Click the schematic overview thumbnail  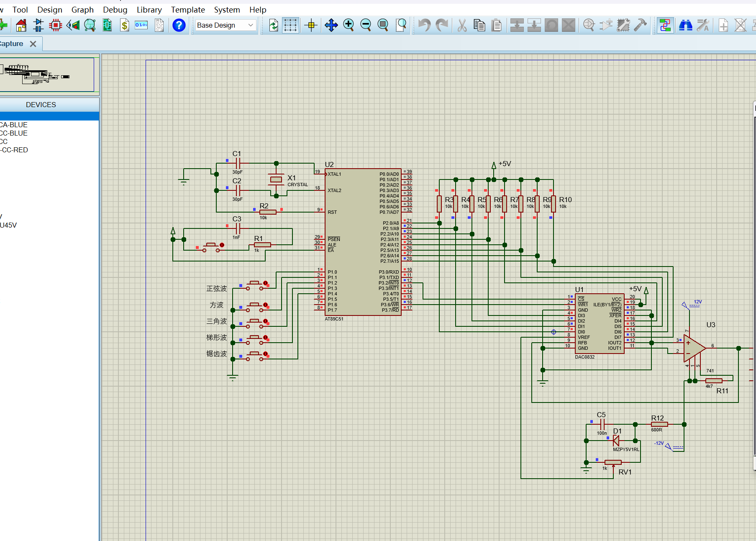click(x=47, y=74)
